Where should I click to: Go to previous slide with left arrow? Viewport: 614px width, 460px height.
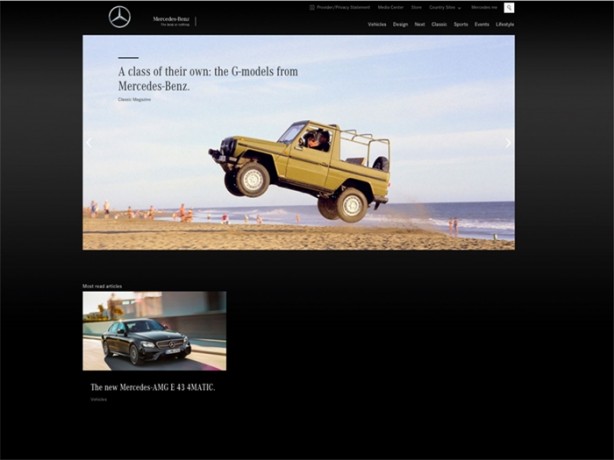point(89,143)
